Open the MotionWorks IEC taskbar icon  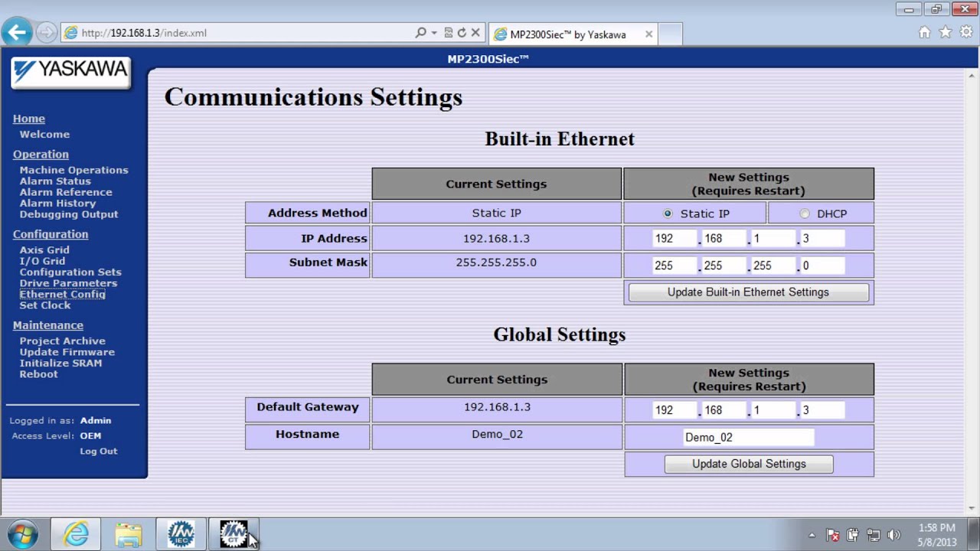[x=181, y=534]
